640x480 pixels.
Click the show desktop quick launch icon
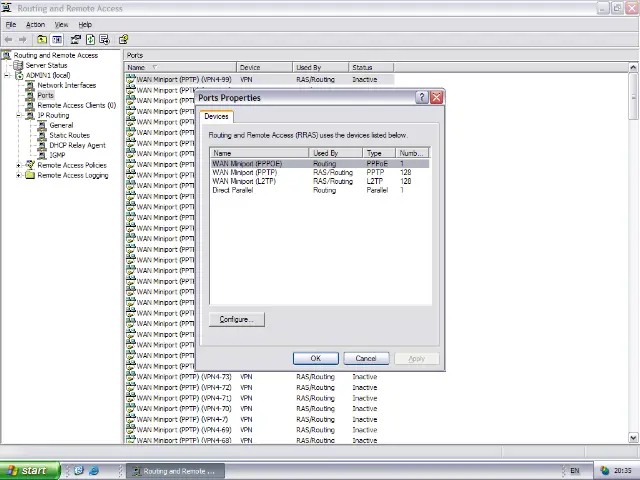79,471
